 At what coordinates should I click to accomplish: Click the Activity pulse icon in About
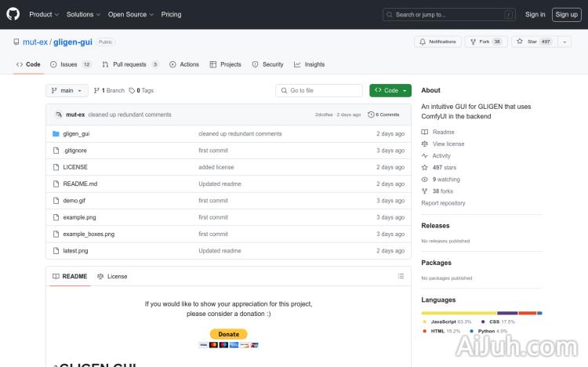(425, 156)
